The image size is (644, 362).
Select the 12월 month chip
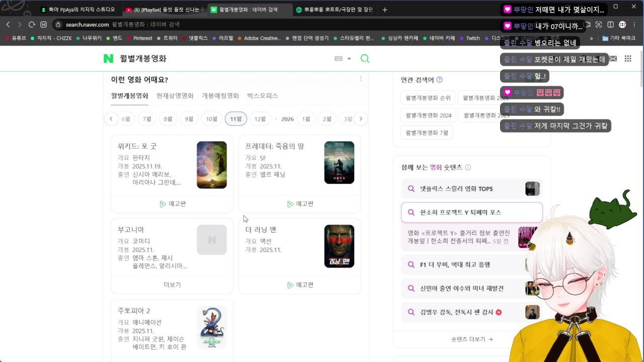click(x=260, y=119)
